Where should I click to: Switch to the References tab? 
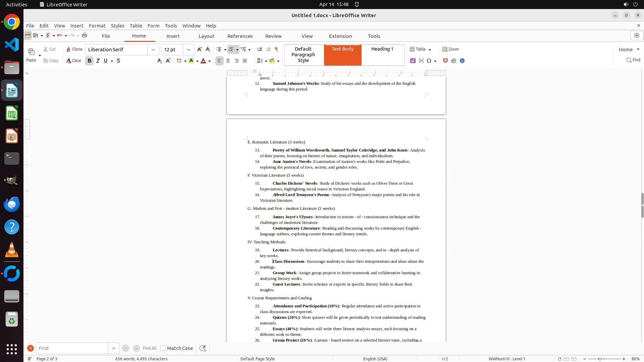pos(240,36)
